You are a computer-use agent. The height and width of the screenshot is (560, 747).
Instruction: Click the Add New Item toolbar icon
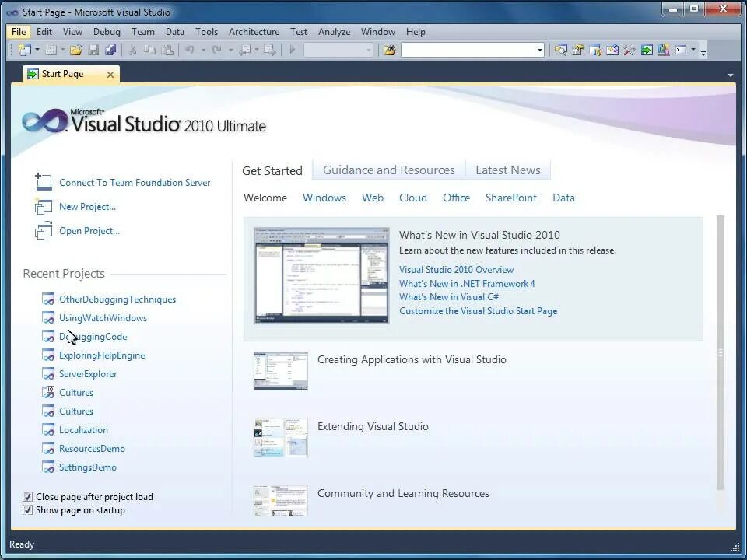click(51, 50)
